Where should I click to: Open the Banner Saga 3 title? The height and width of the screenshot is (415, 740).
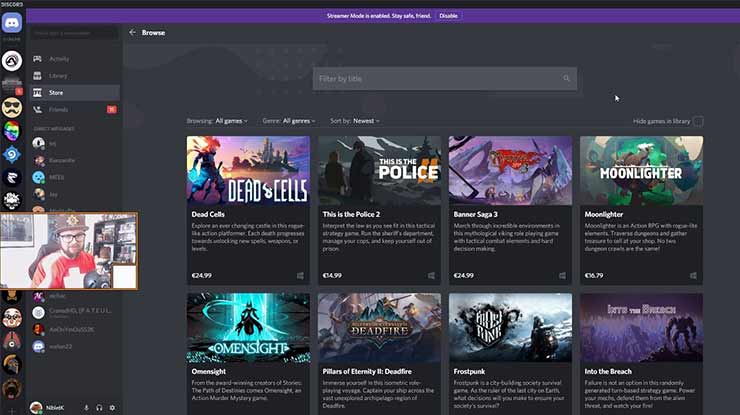point(475,214)
